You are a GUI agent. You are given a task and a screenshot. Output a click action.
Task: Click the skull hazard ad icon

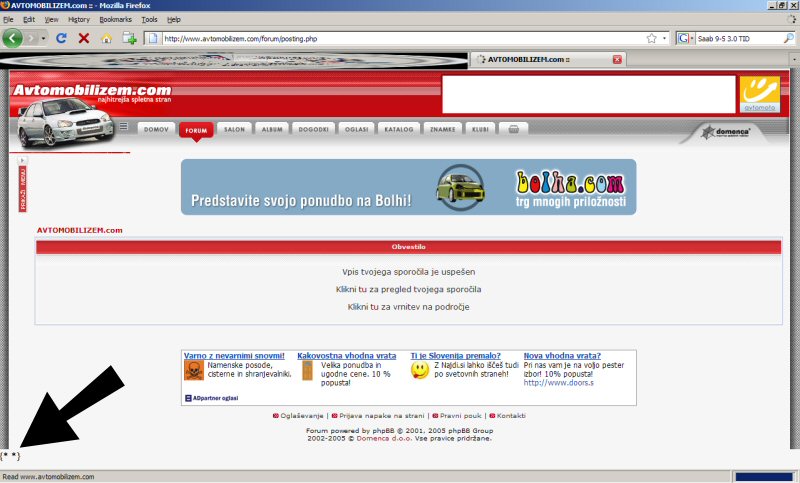(x=194, y=371)
